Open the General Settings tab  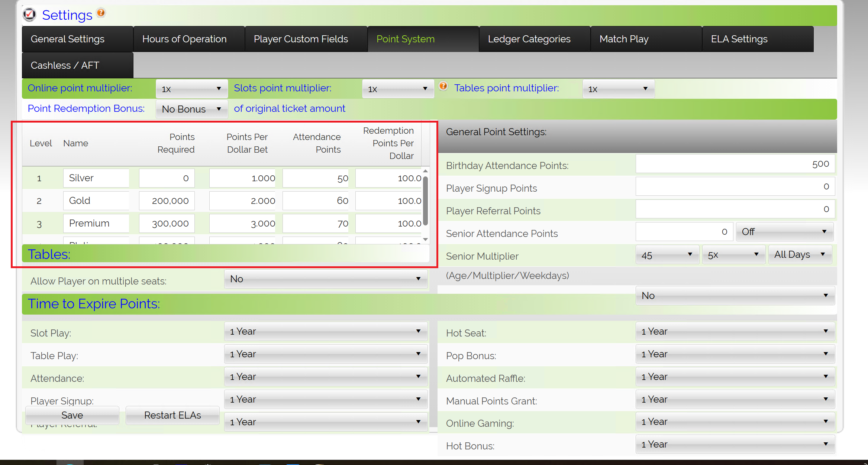(78, 39)
